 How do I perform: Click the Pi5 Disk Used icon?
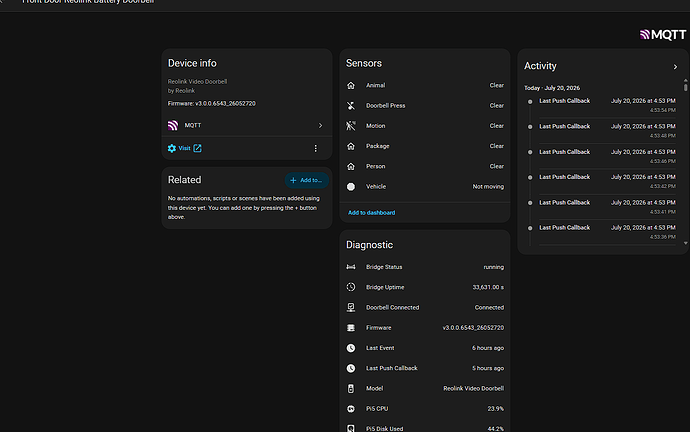click(351, 428)
